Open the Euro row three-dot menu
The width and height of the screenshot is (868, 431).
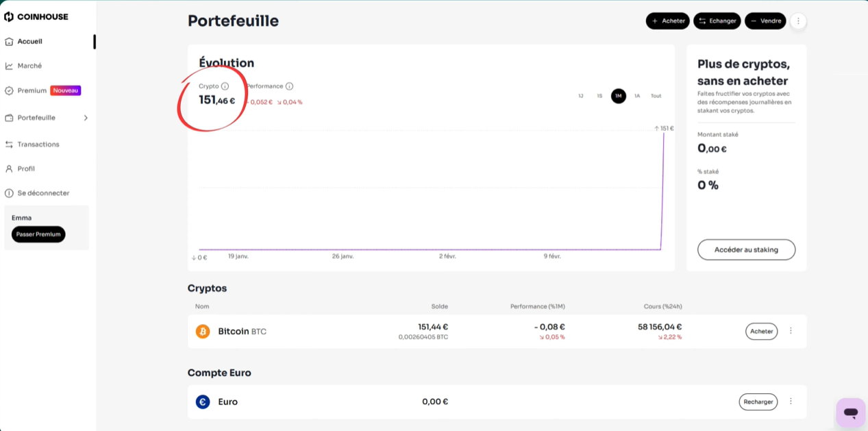click(x=791, y=402)
